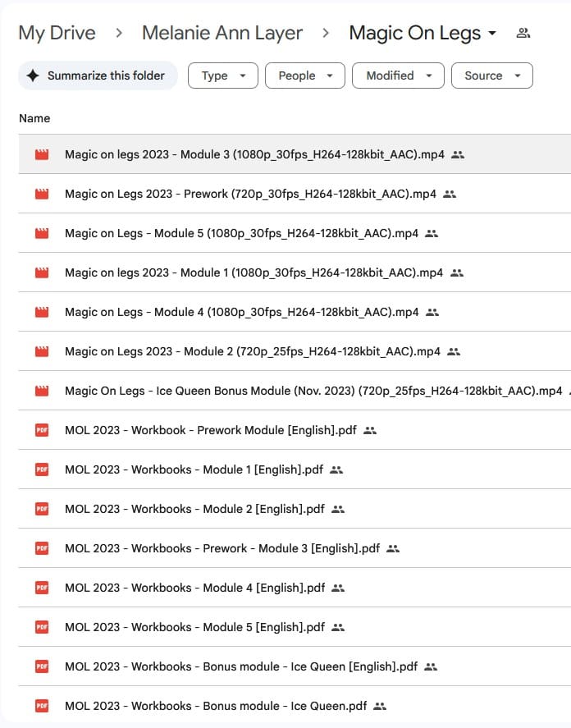The width and height of the screenshot is (571, 728).
Task: Open the Source filter dropdown
Action: tap(491, 76)
